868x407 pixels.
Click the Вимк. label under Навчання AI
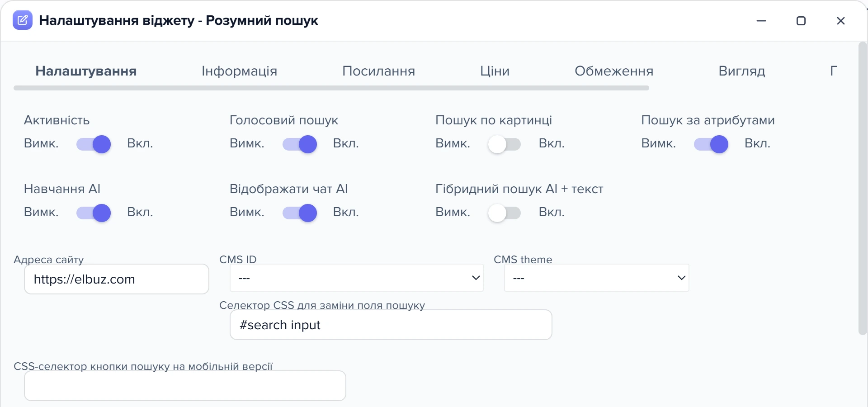pyautogui.click(x=41, y=213)
